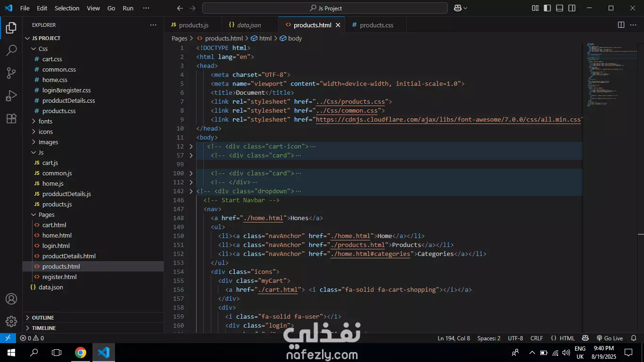Screen dimensions: 644x362
Task: Show errors and warnings in status bar
Action: click(x=32, y=338)
